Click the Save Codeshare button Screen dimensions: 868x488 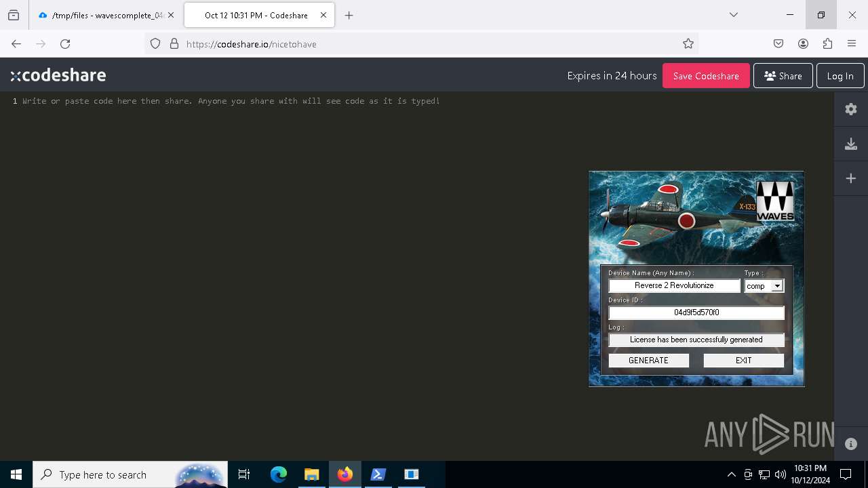coord(706,76)
